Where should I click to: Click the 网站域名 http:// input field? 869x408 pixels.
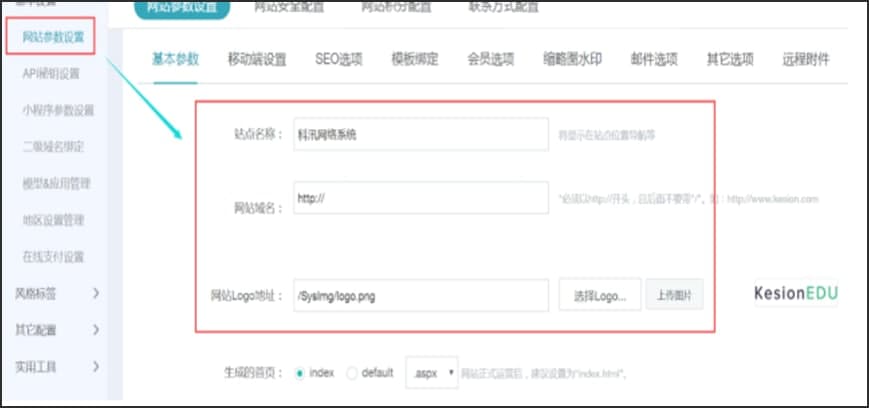pyautogui.click(x=421, y=198)
